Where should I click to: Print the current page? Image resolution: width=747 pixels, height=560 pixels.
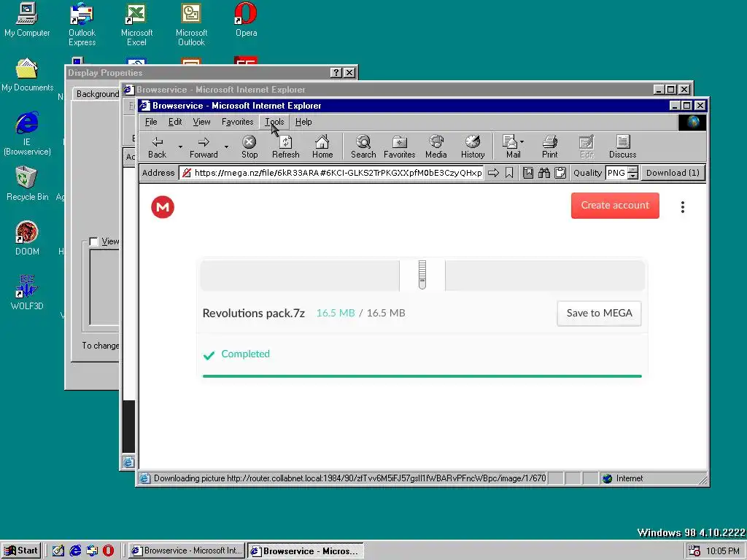(549, 147)
